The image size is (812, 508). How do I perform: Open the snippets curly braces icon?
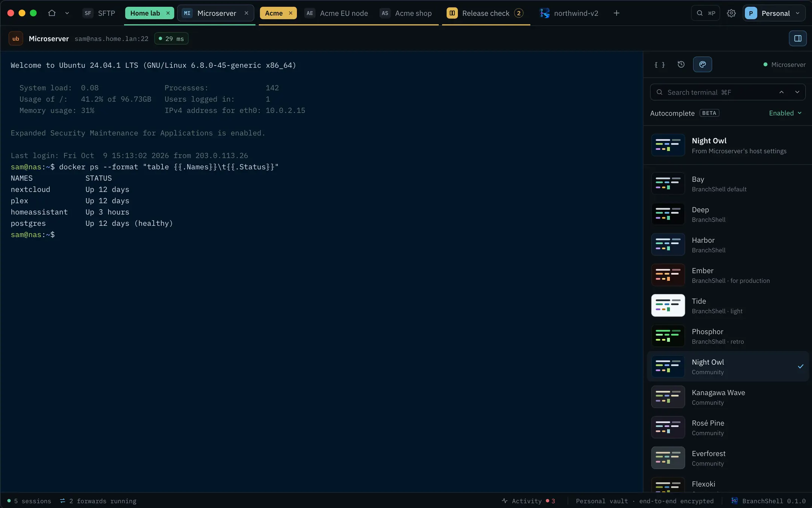(x=660, y=64)
